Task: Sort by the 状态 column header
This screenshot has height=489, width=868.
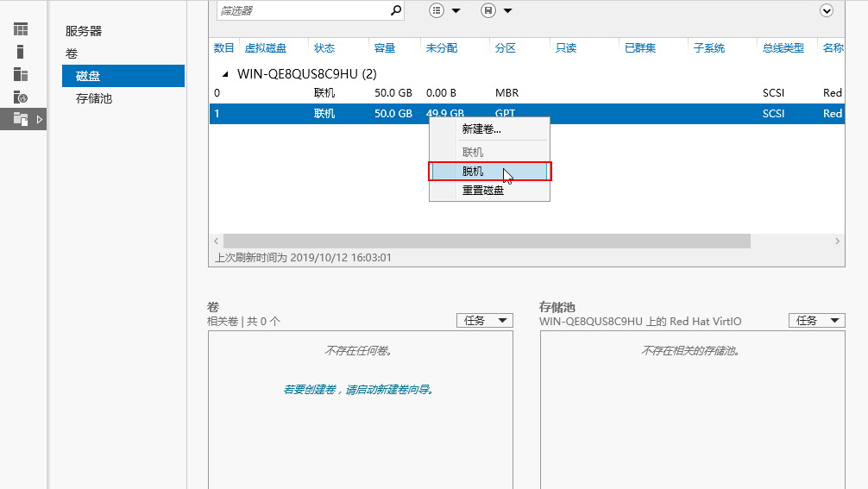Action: point(324,48)
